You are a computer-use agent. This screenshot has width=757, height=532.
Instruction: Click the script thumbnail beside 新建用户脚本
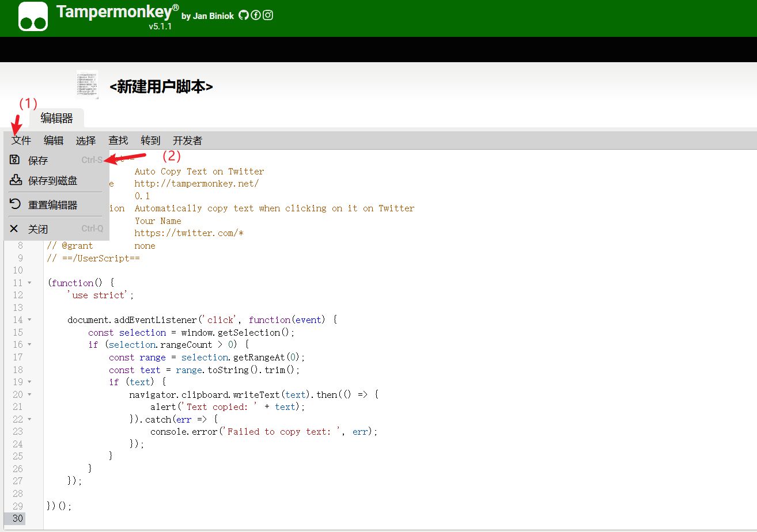point(87,85)
